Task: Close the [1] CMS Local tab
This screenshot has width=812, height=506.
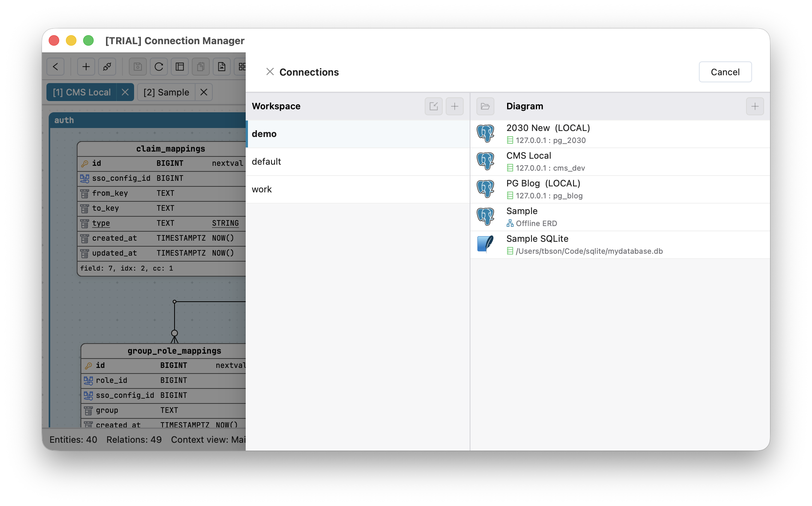Action: [x=125, y=92]
